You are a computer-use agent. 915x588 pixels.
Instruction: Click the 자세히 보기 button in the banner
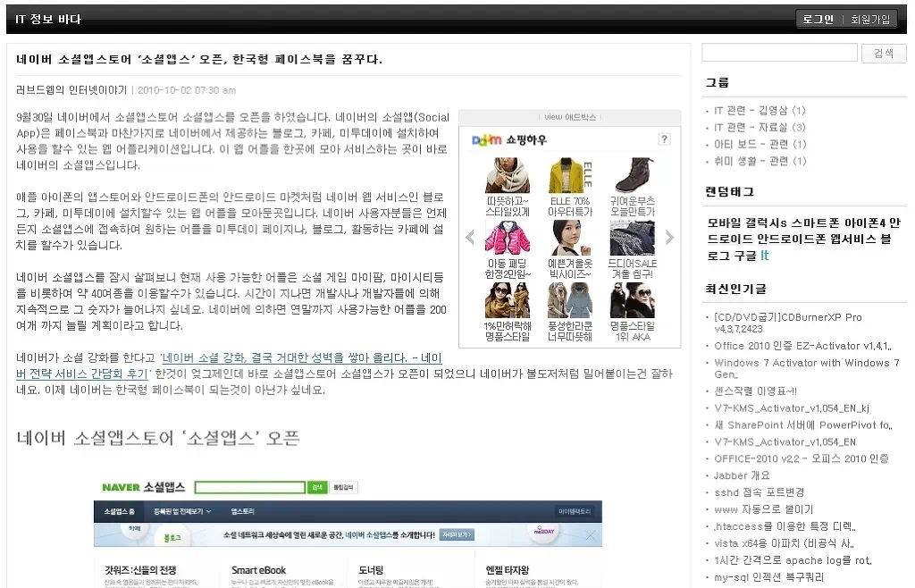[x=458, y=533]
